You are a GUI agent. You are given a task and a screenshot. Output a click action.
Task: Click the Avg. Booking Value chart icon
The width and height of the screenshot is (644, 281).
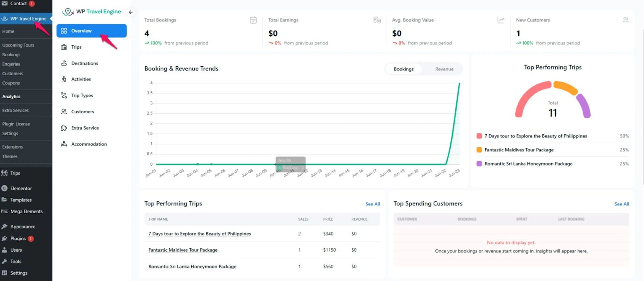pyautogui.click(x=501, y=20)
